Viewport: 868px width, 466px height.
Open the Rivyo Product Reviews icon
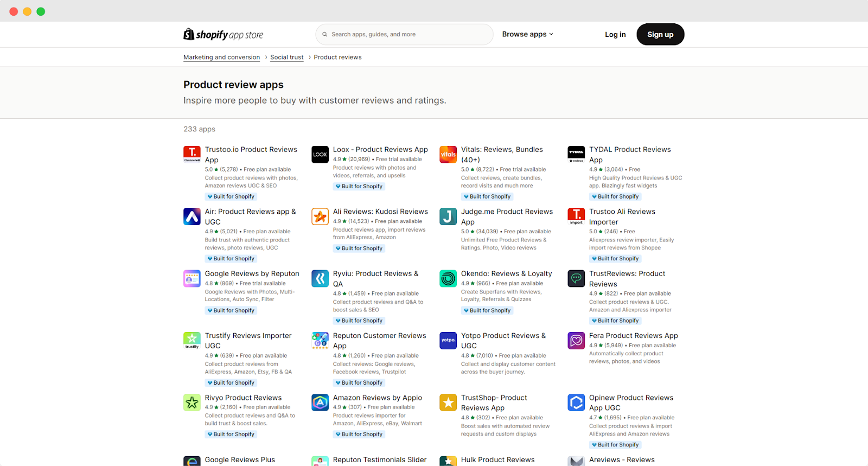[192, 403]
